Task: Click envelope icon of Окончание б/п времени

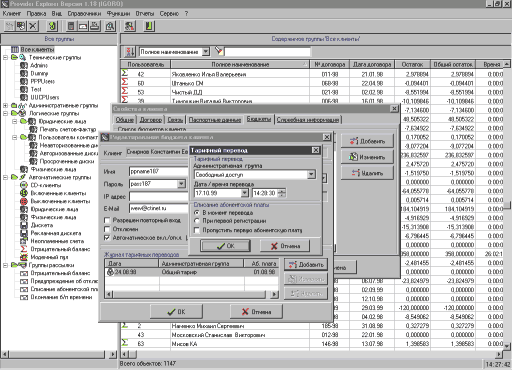Action: 24,297
